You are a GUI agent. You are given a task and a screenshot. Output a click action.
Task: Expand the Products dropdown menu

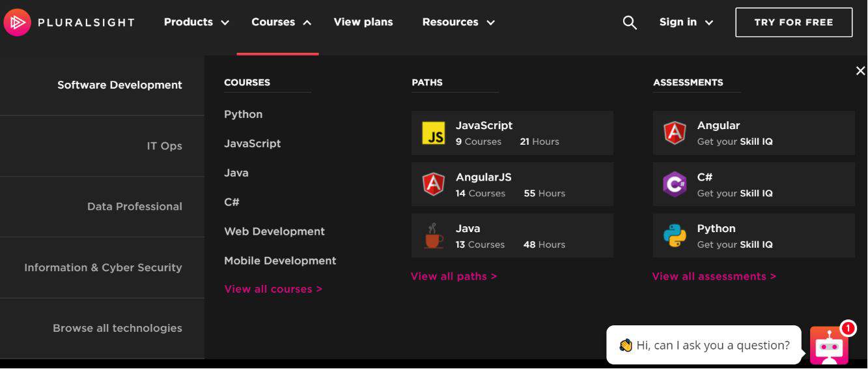[196, 22]
